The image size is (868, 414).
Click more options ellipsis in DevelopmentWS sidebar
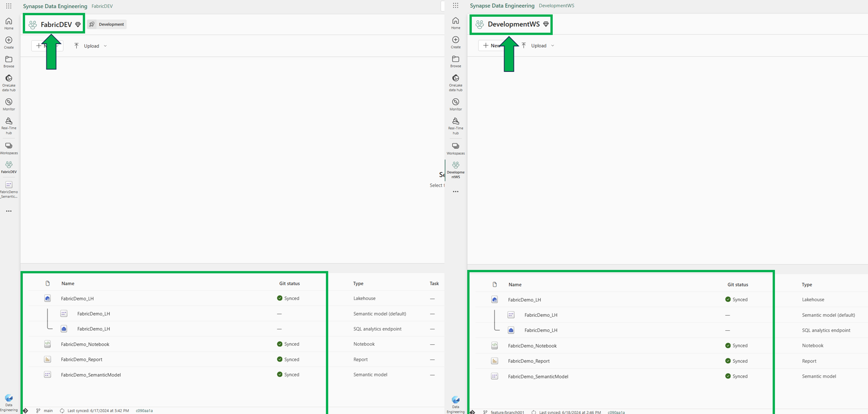coord(456,192)
